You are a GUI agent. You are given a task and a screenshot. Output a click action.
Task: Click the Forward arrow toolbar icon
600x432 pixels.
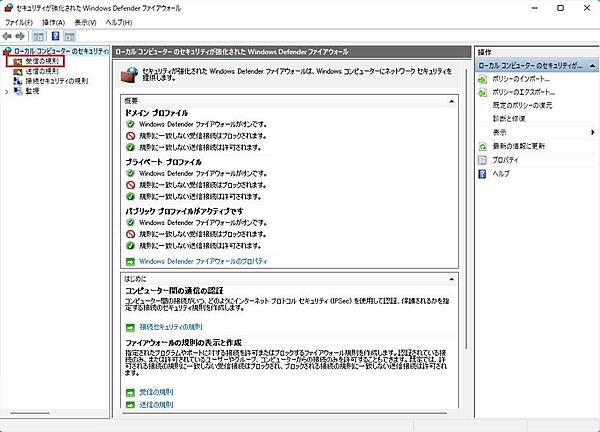20,36
